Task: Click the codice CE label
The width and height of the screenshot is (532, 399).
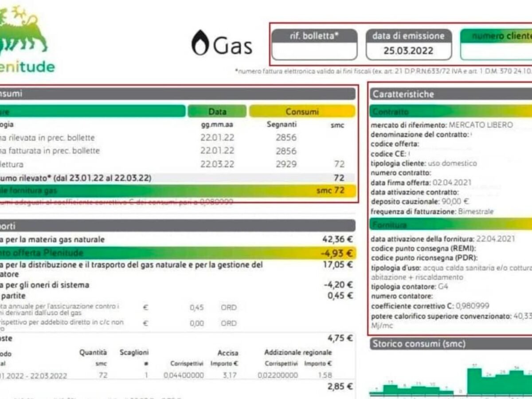Action: [388, 154]
